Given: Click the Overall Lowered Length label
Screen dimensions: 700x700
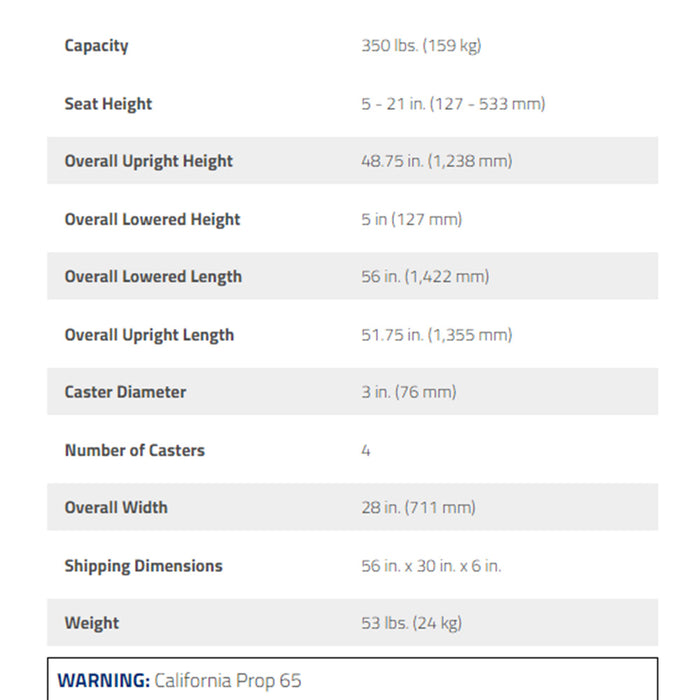Looking at the screenshot, I should (x=153, y=277).
